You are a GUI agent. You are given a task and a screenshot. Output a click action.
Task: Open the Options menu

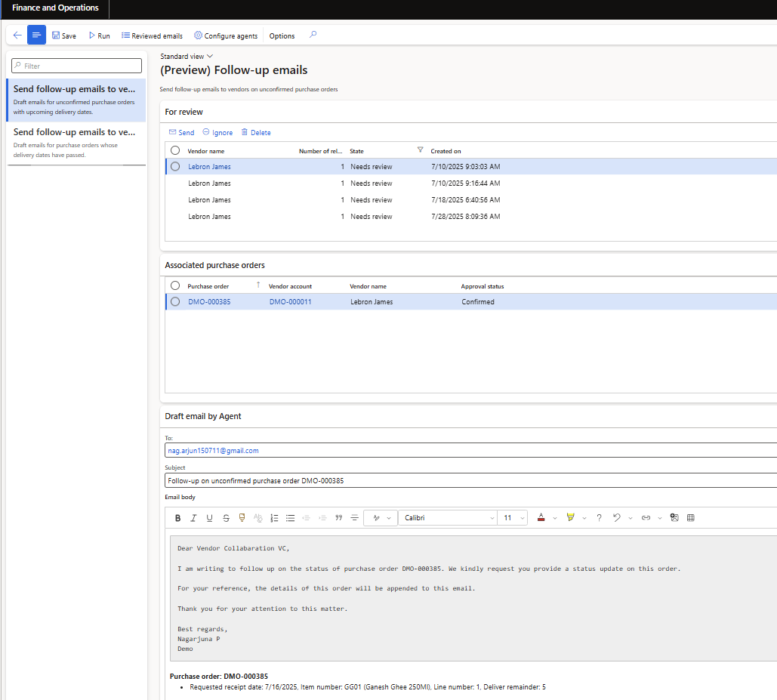pyautogui.click(x=282, y=36)
